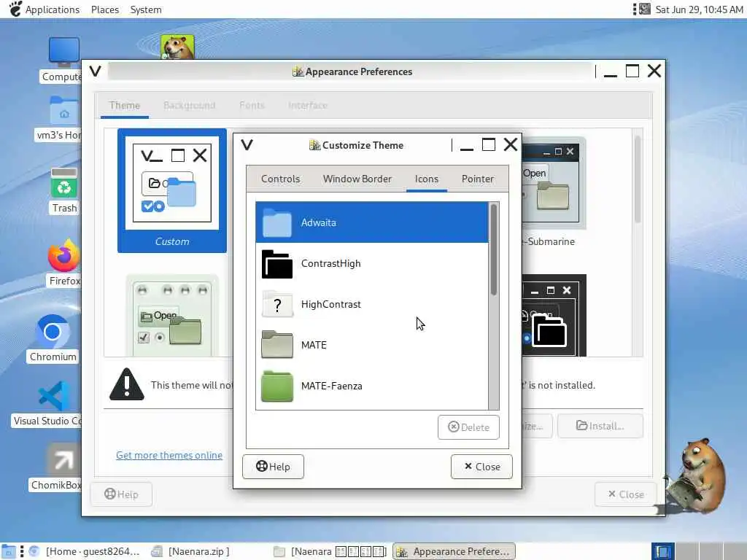Switch to the Pointer tab

tap(478, 179)
